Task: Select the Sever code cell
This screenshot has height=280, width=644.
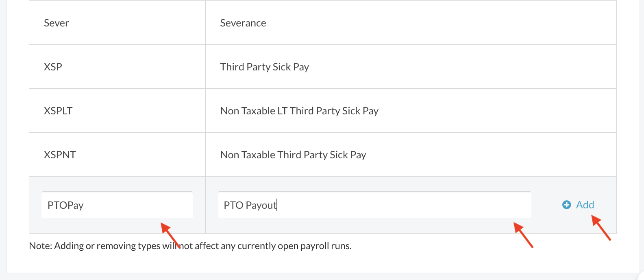Action: click(57, 23)
